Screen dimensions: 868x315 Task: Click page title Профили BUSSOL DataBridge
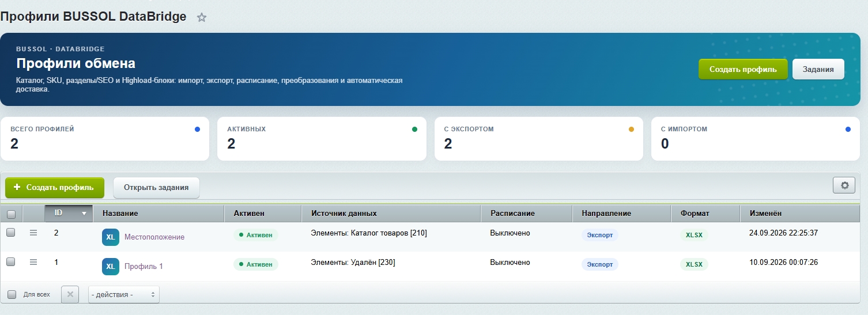click(93, 17)
